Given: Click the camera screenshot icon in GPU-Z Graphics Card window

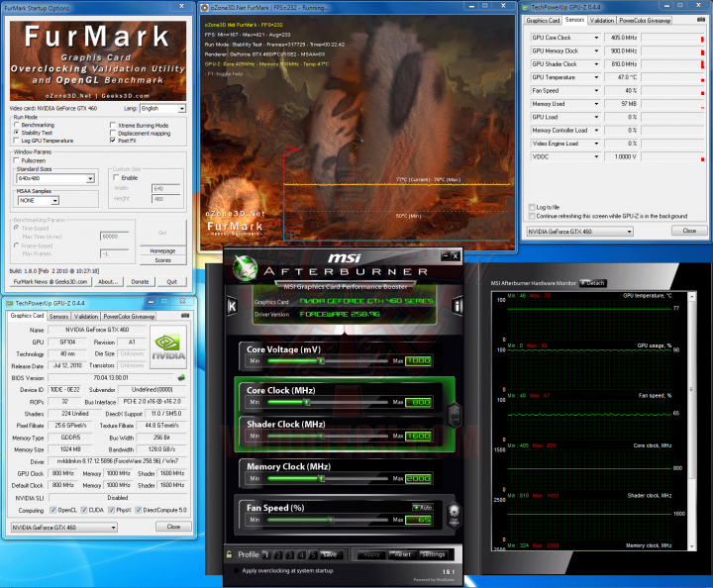Looking at the screenshot, I should pyautogui.click(x=185, y=315).
